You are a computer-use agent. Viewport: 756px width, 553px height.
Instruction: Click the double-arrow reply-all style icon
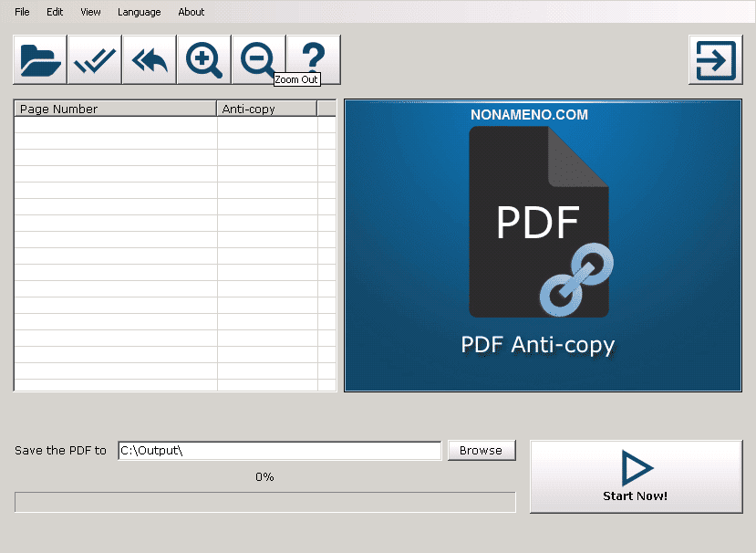(x=150, y=60)
